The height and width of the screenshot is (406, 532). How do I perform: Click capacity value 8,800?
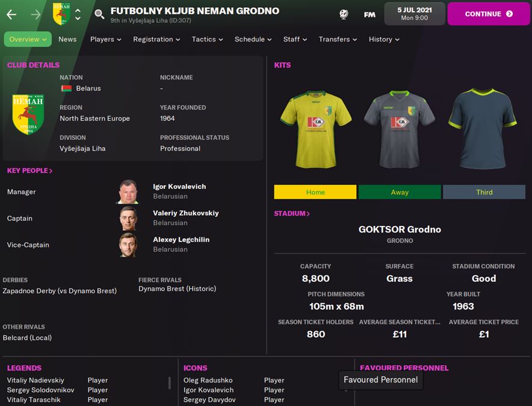pyautogui.click(x=315, y=278)
